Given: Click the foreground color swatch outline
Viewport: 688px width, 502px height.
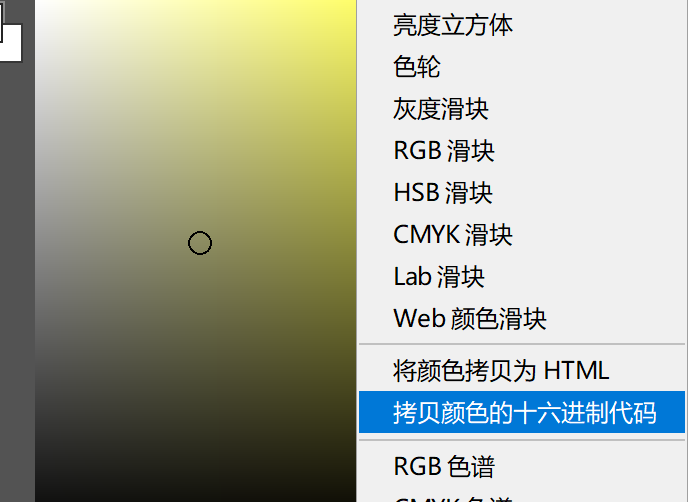Looking at the screenshot, I should (x=1, y=22).
